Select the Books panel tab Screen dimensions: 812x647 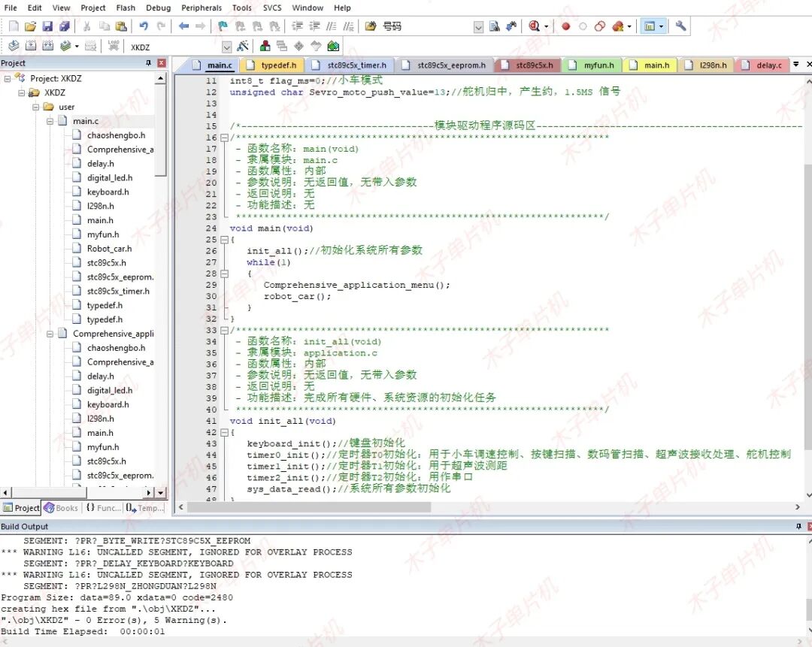tap(62, 508)
